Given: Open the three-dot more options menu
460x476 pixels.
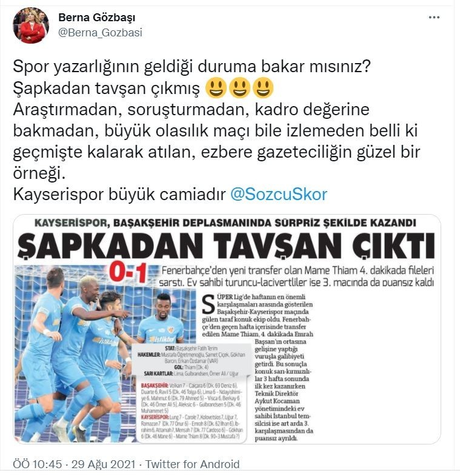Looking at the screenshot, I should click(434, 18).
